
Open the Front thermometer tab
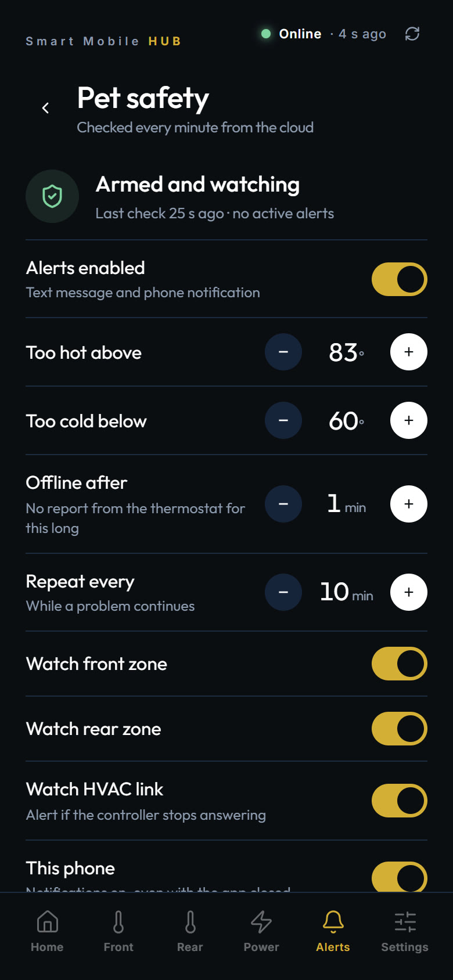pos(118,931)
